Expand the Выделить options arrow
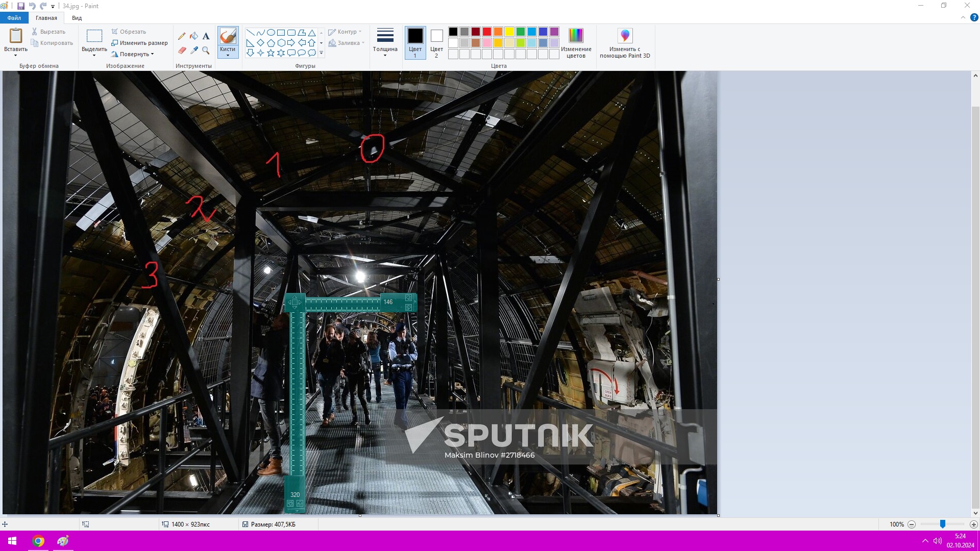980x551 pixels. pos(94,55)
